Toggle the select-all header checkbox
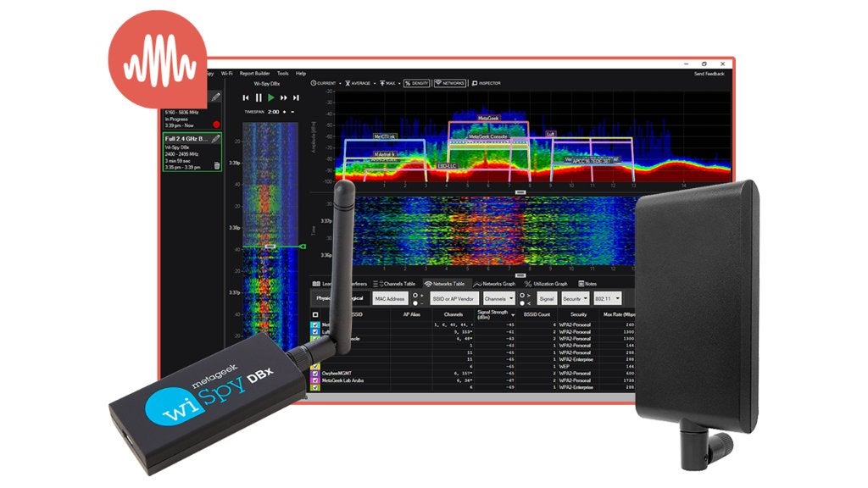Viewport: 868px width, 488px height. 315,315
